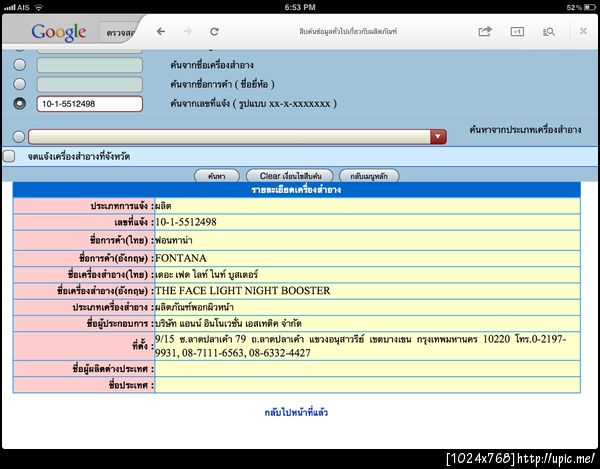Click the ชื่อผู้ประกอบการ label
This screenshot has width=600, height=469.
(120, 324)
